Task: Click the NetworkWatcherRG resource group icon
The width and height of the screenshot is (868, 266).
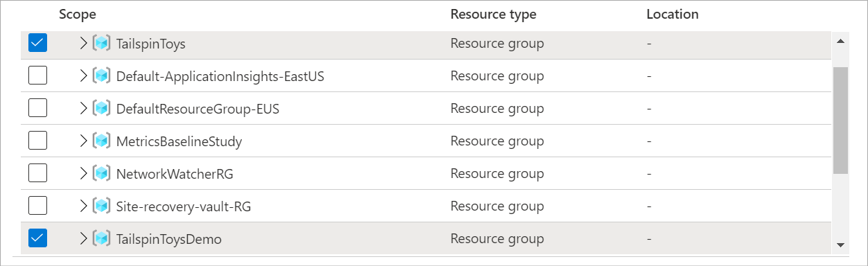Action: 102,174
